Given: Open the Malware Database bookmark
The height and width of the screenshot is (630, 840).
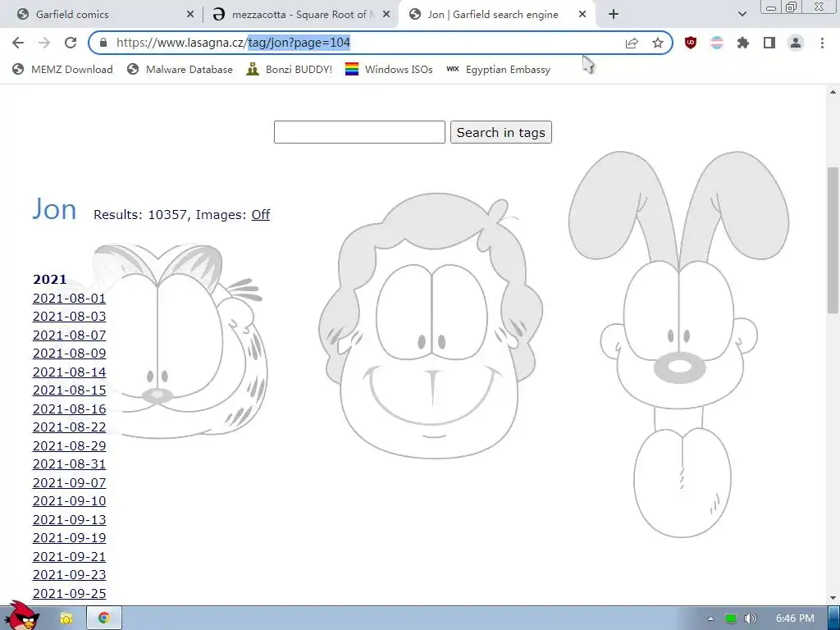Looking at the screenshot, I should (x=180, y=69).
